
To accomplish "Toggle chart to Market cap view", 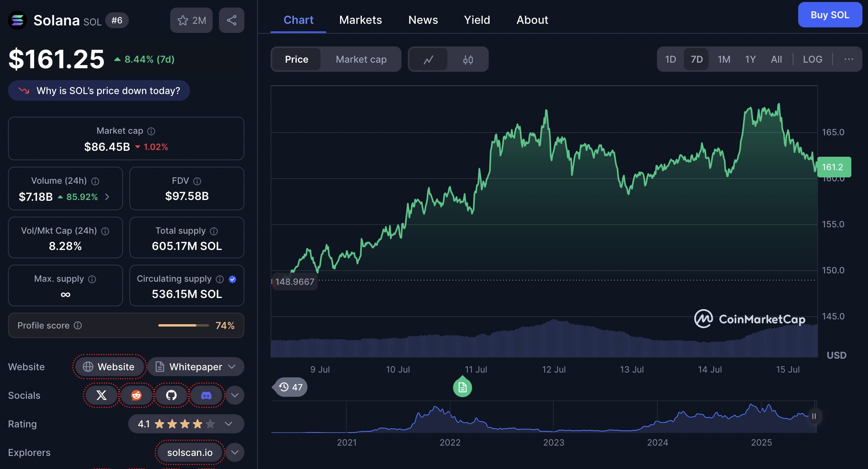I will tap(361, 60).
